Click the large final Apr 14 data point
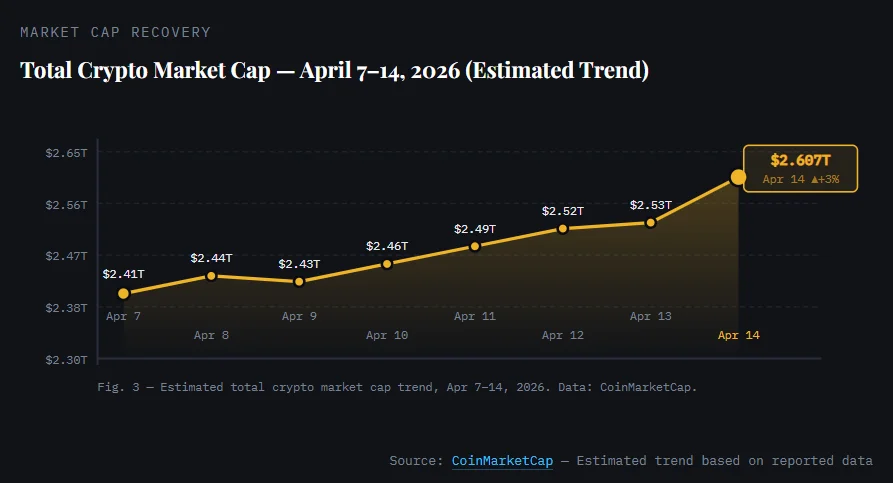Screen dimensions: 893x483 click(x=738, y=177)
